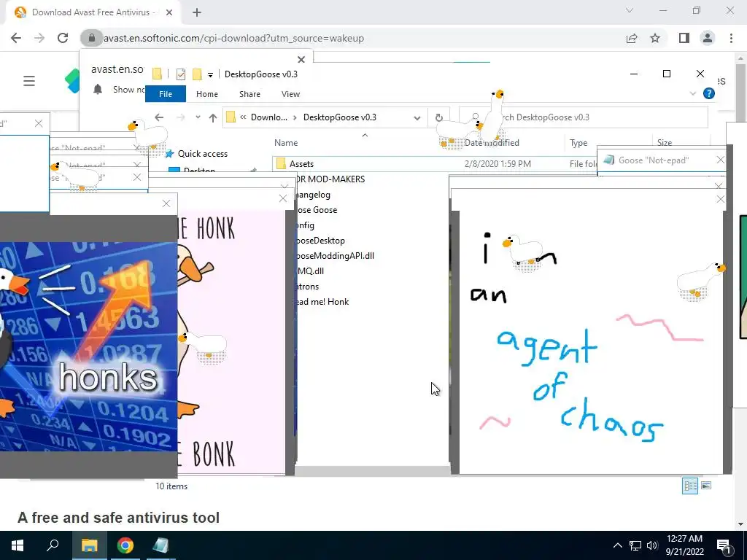Image resolution: width=747 pixels, height=560 pixels.
Task: Select the Close Goose file
Action: click(317, 209)
